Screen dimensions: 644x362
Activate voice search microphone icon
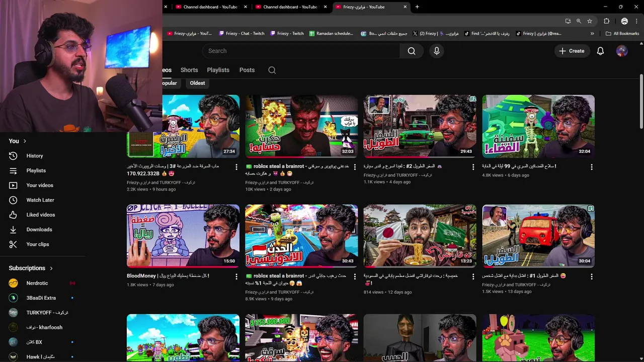tap(437, 51)
